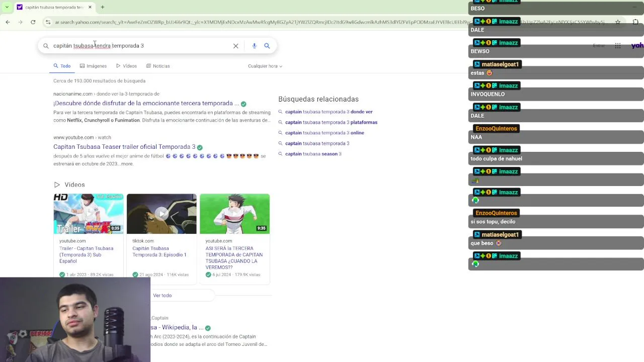Click the browser back arrow
The width and height of the screenshot is (644, 362).
8,22
